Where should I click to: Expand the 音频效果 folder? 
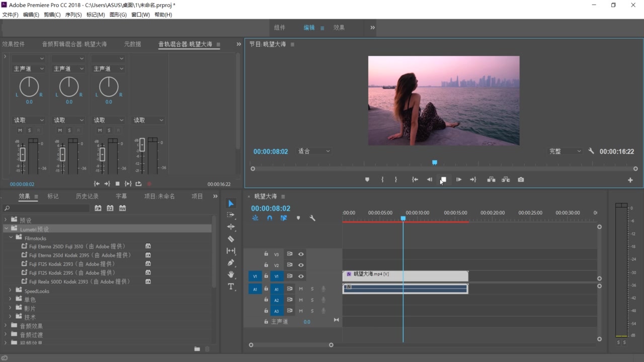pyautogui.click(x=6, y=326)
